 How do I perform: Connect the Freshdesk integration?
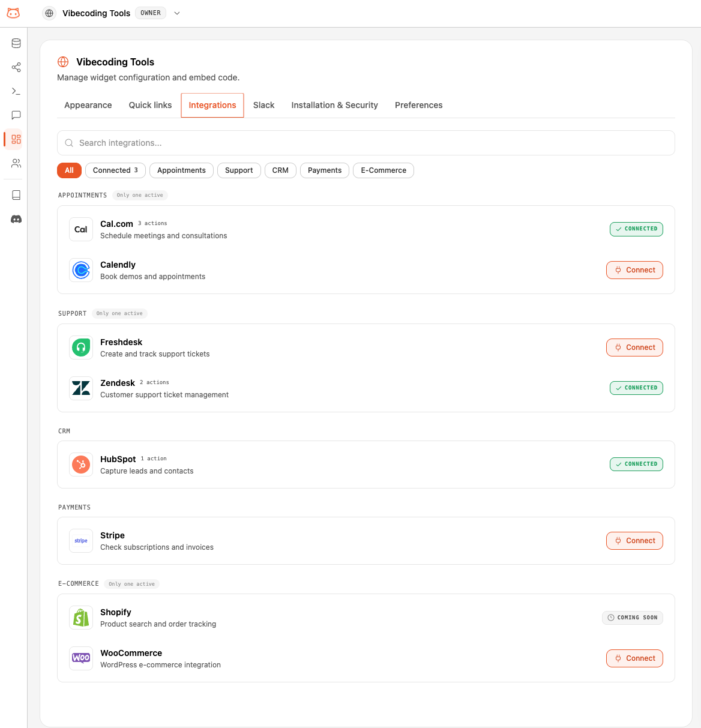[x=634, y=347]
